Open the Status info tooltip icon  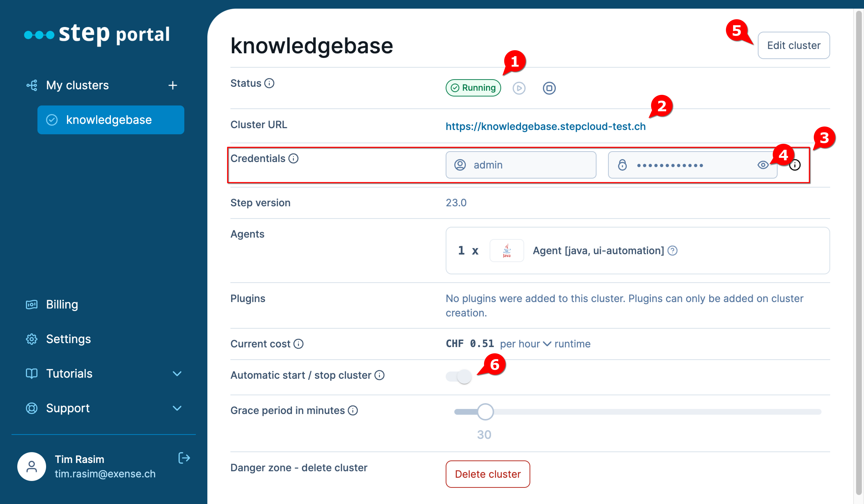point(269,83)
